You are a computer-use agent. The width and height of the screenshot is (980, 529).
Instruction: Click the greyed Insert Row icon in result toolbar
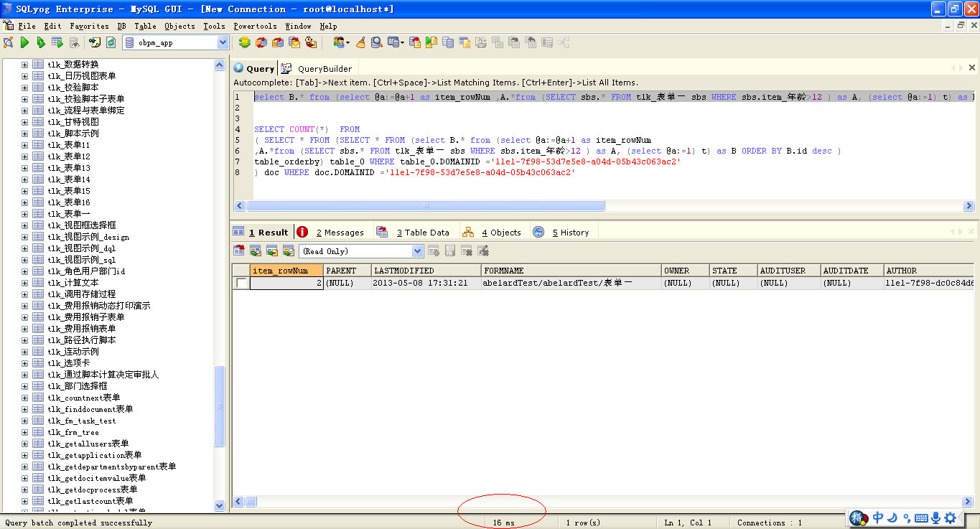click(434, 251)
